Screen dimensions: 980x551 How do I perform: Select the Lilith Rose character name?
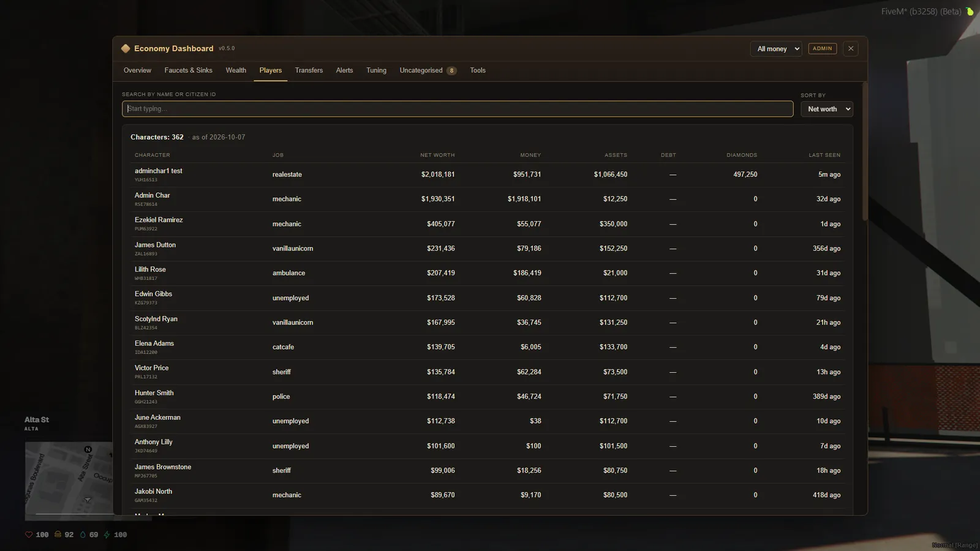tap(150, 269)
